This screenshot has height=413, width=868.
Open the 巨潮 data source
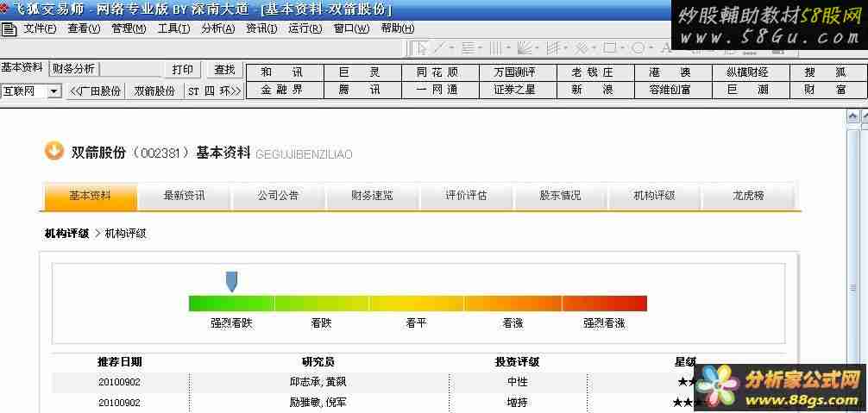(x=751, y=91)
